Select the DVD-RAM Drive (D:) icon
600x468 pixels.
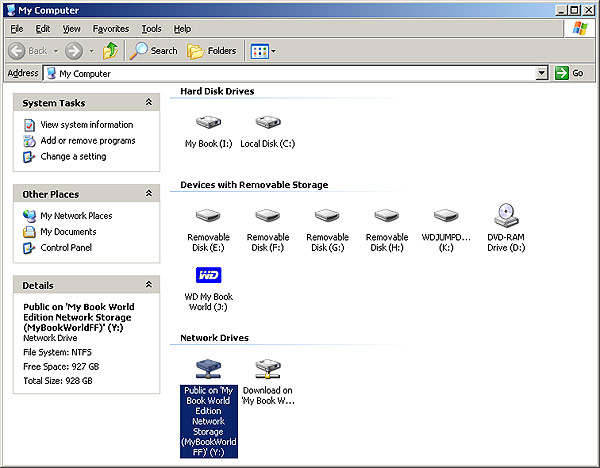pos(506,216)
